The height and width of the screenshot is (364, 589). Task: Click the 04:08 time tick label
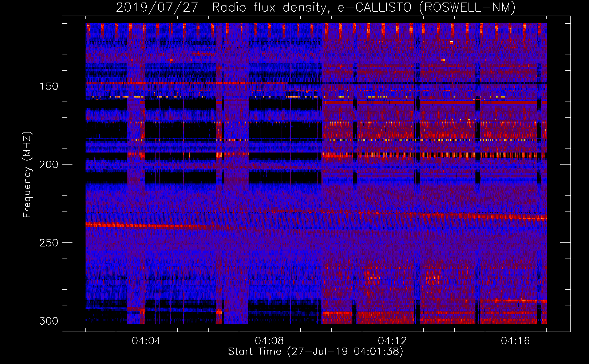(x=269, y=341)
